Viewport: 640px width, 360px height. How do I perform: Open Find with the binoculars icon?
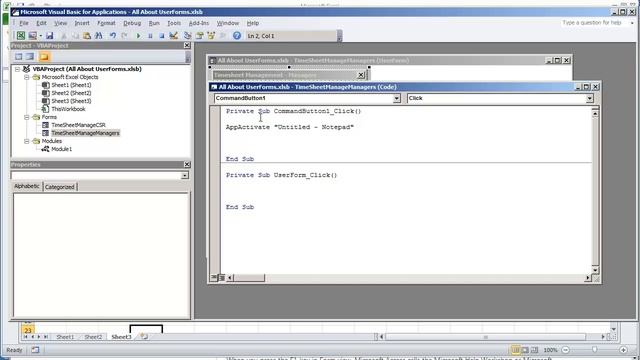[99, 36]
